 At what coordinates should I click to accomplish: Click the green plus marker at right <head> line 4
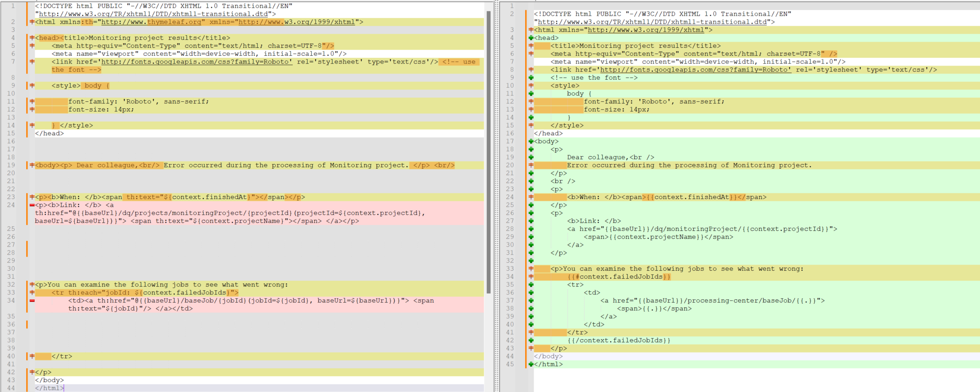(x=531, y=38)
